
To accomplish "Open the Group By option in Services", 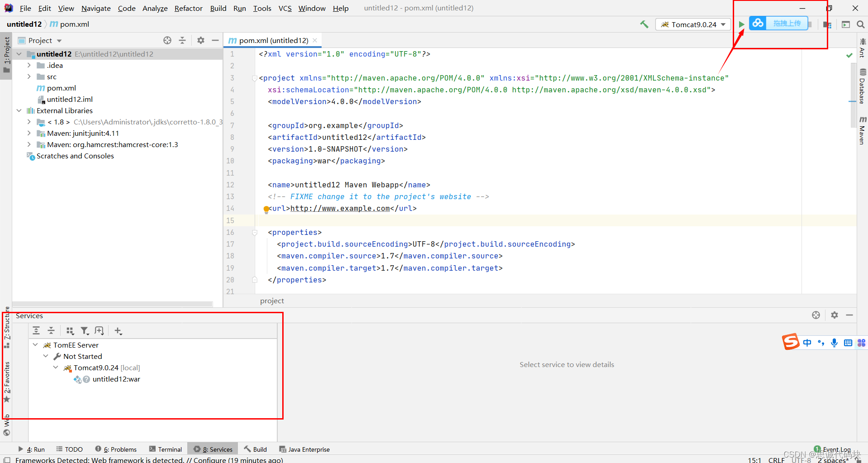I will point(70,331).
